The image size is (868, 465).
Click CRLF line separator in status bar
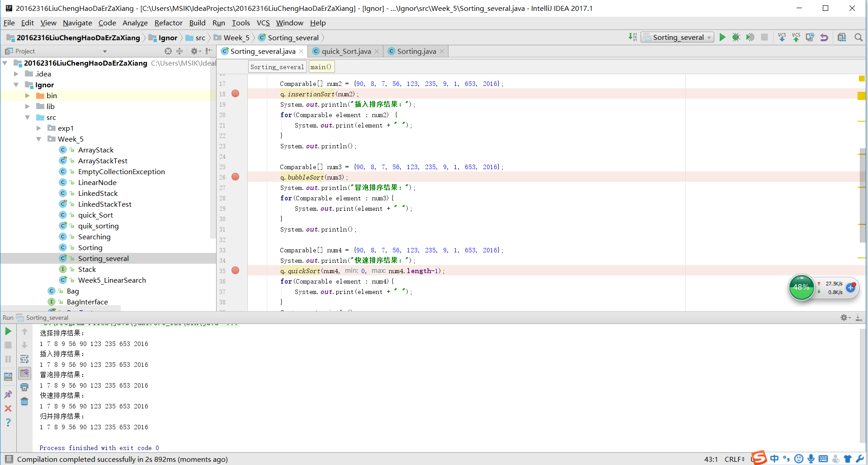(734, 459)
